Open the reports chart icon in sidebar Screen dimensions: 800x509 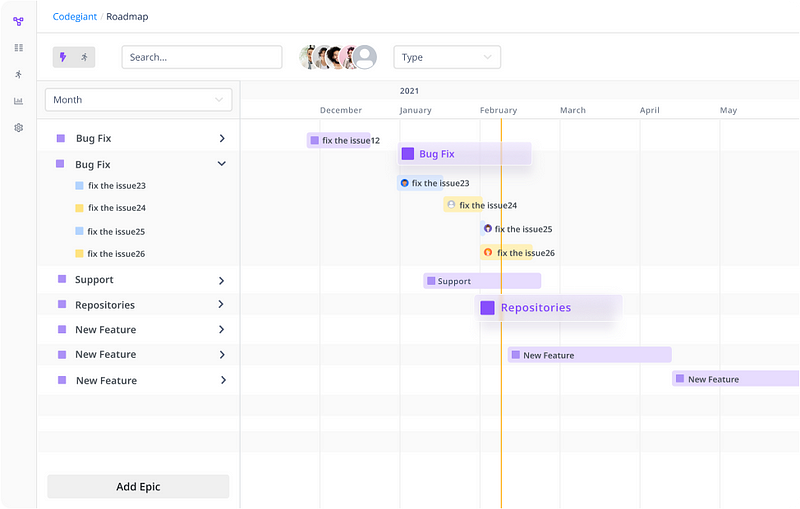click(18, 101)
